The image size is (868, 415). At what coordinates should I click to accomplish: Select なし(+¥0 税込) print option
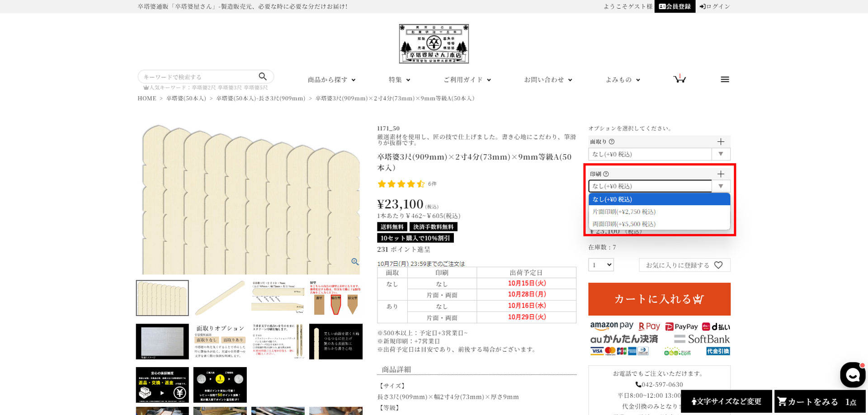point(659,199)
